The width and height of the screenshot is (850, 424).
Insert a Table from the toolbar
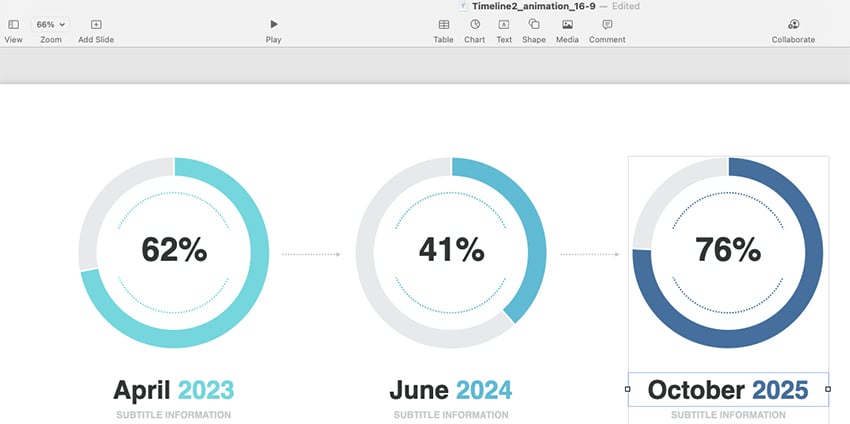pos(443,24)
